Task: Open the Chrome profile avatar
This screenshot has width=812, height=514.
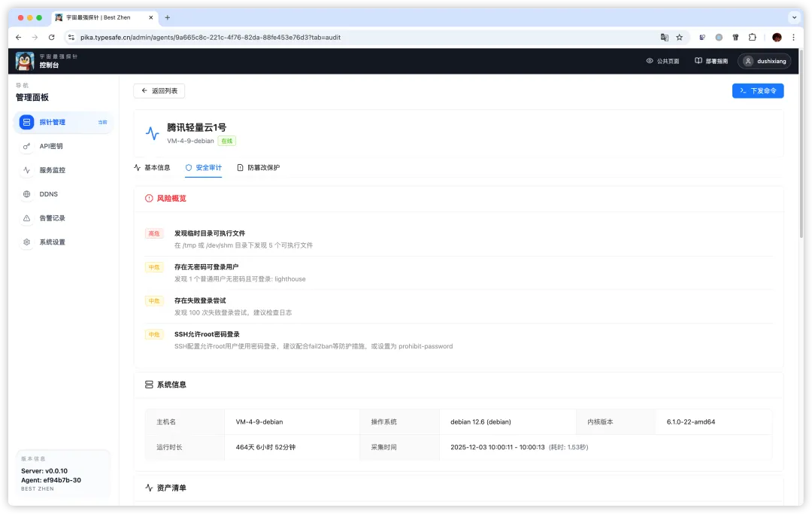Action: point(777,38)
